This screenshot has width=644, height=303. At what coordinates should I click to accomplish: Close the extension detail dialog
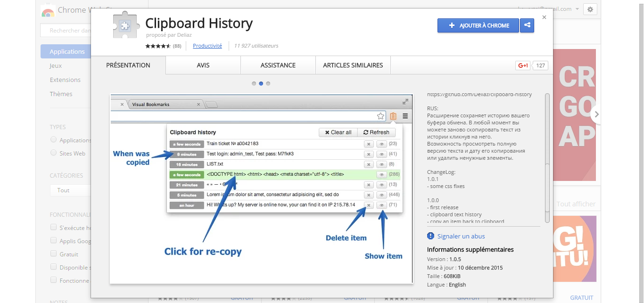tap(544, 17)
